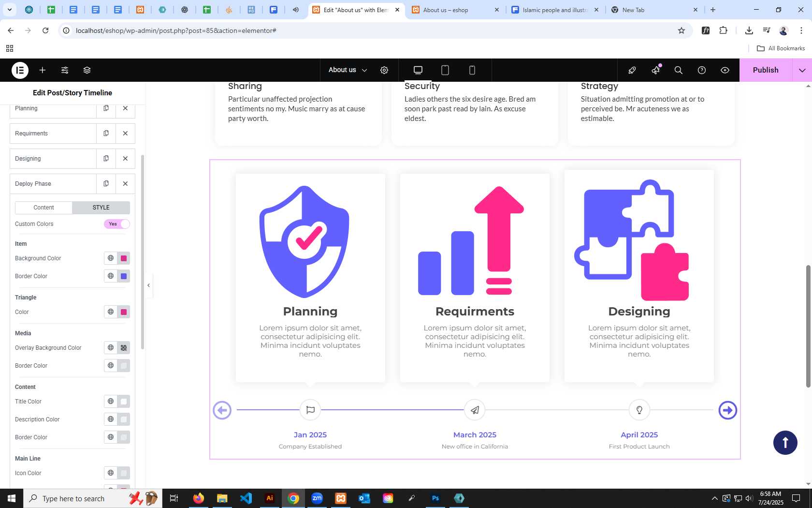This screenshot has width=812, height=508.
Task: Duplicate the Requirments item
Action: (x=106, y=134)
